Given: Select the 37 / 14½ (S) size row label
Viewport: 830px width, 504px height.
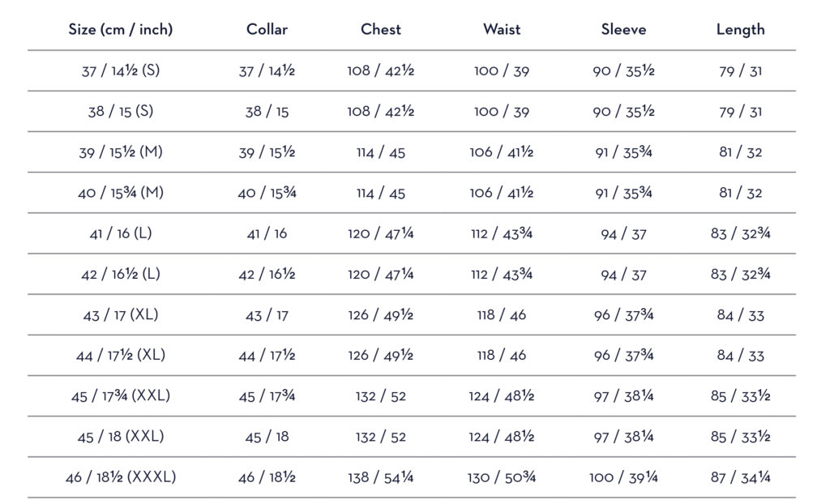Looking at the screenshot, I should point(121,71).
